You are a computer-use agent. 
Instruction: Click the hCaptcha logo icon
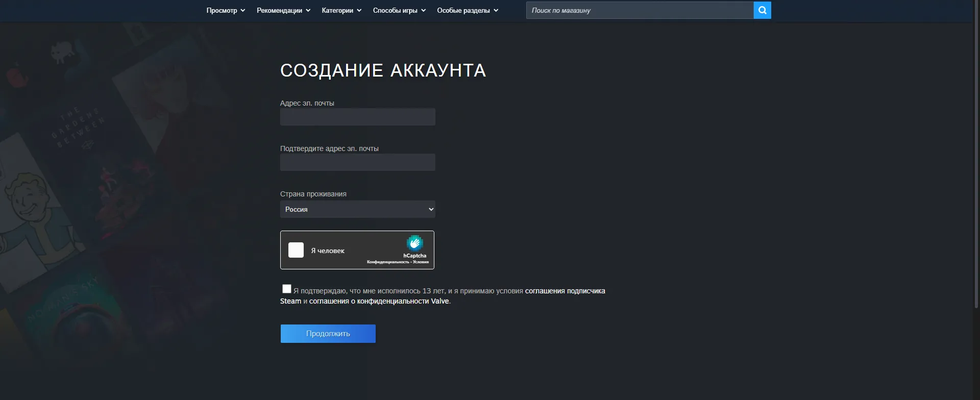(414, 243)
